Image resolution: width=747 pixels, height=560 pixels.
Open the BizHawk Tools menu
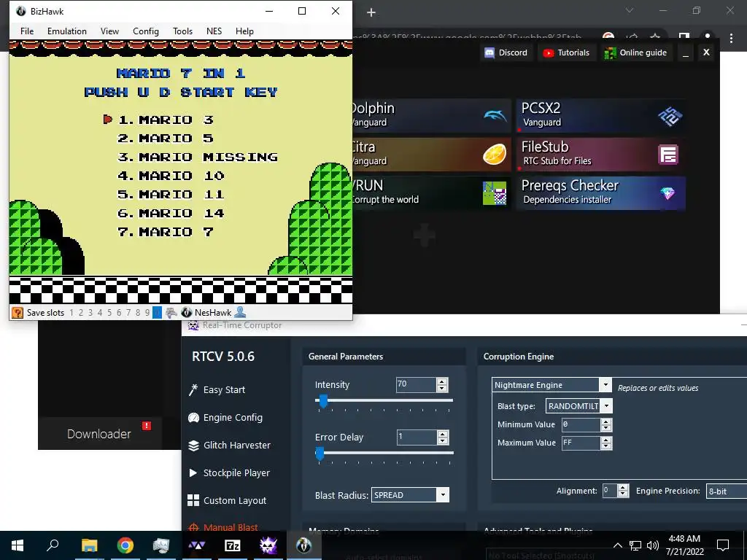click(x=182, y=31)
